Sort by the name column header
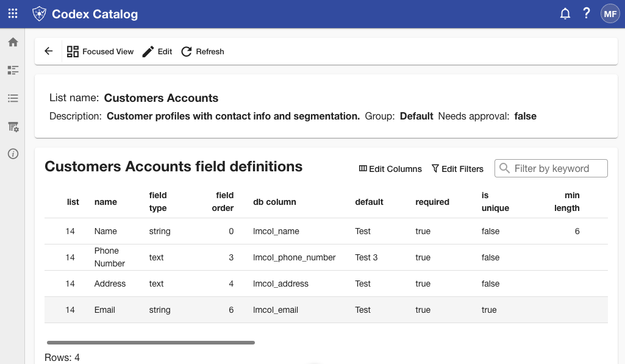Viewport: 625px width, 364px height. tap(105, 202)
